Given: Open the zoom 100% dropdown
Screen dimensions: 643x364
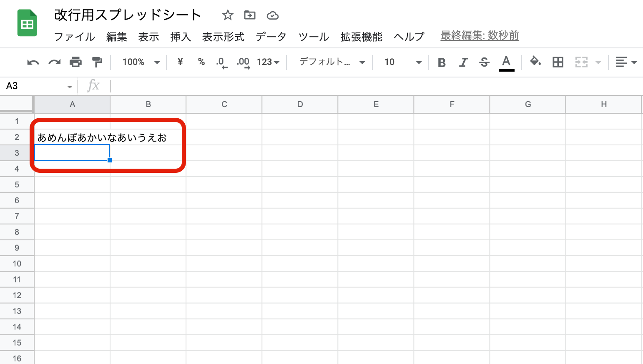Looking at the screenshot, I should [x=141, y=62].
